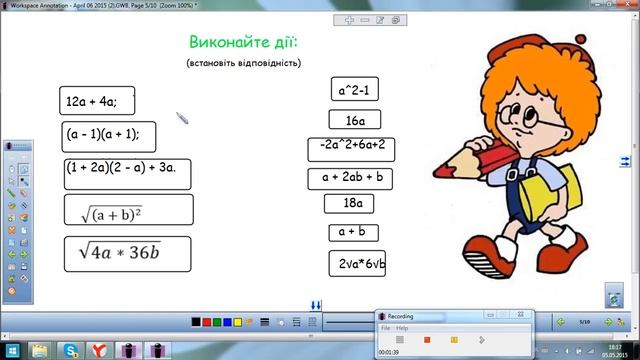Click the orange round icon at toolbar bottom
This screenshot has width=640, height=360.
click(x=11, y=291)
